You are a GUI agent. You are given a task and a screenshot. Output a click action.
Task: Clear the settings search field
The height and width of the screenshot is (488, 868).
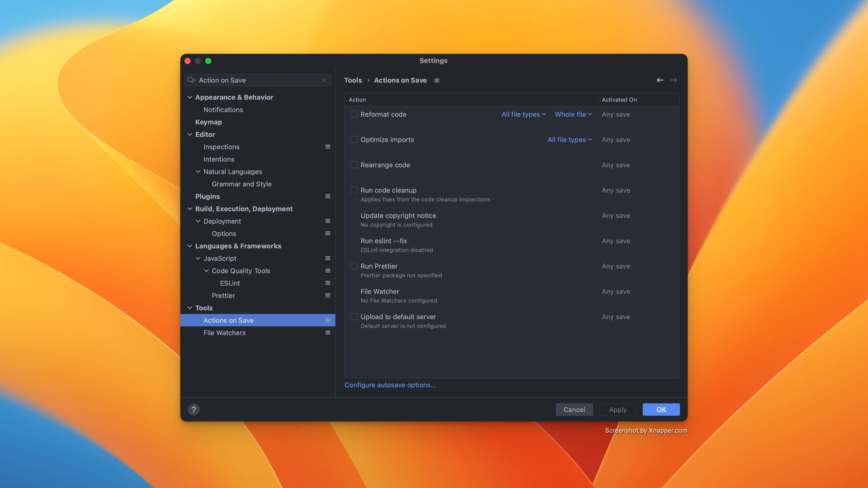tap(324, 80)
